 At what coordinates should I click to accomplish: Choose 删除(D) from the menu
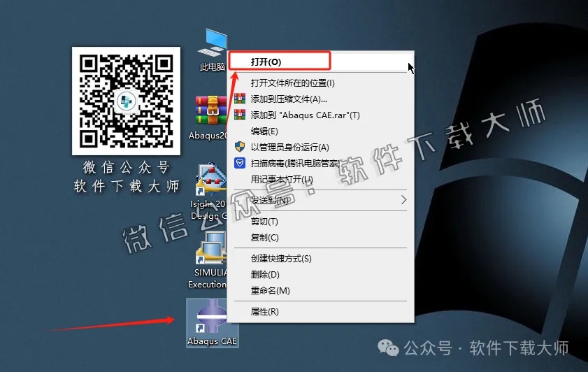click(x=321, y=275)
